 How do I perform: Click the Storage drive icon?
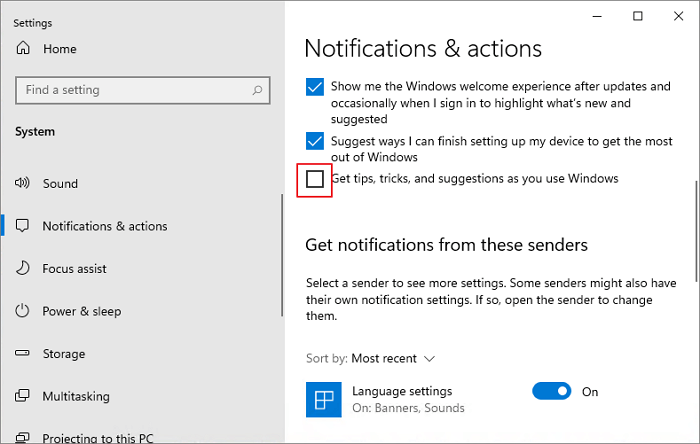click(x=23, y=354)
